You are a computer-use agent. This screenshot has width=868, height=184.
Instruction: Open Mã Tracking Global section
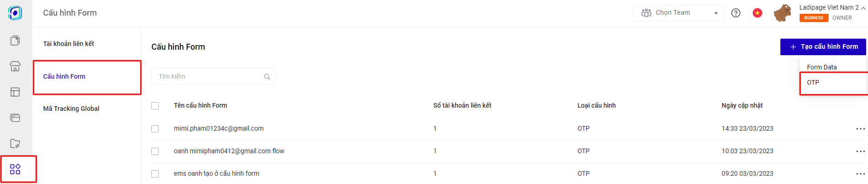[x=71, y=109]
